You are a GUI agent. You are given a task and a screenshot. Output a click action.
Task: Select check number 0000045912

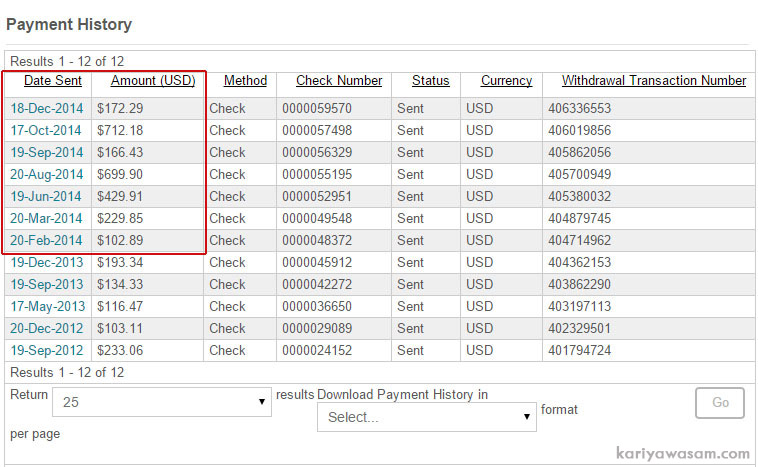click(317, 263)
